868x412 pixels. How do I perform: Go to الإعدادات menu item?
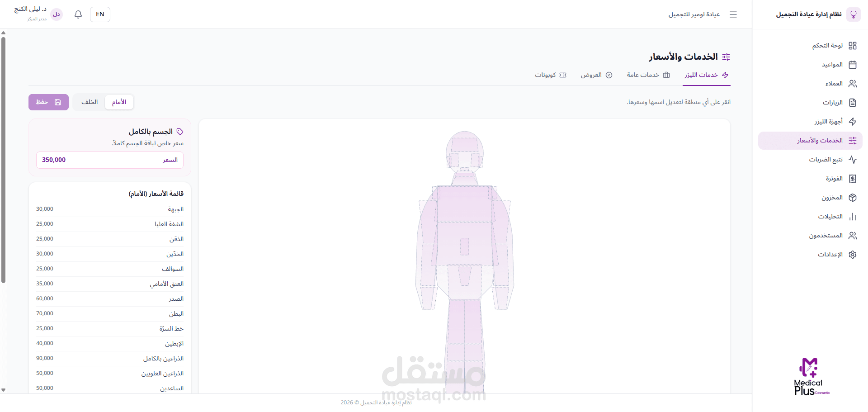click(x=810, y=255)
